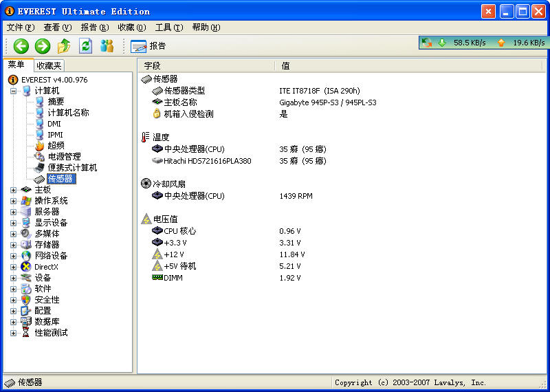Select the DIMM voltage row

point(227,278)
